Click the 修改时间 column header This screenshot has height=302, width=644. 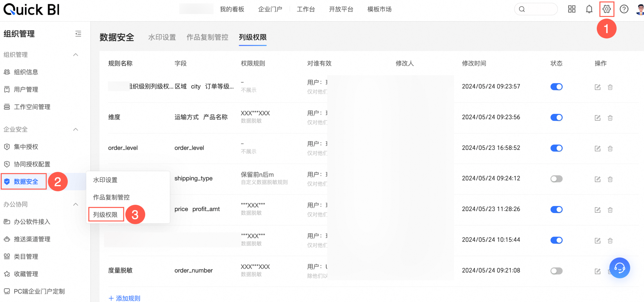[474, 63]
